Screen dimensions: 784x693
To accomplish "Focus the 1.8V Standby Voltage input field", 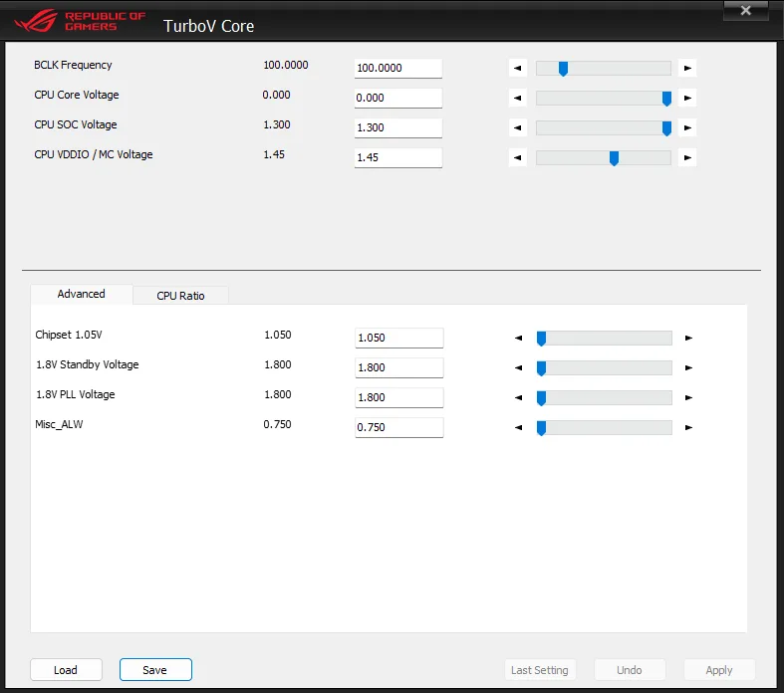I will [x=399, y=367].
